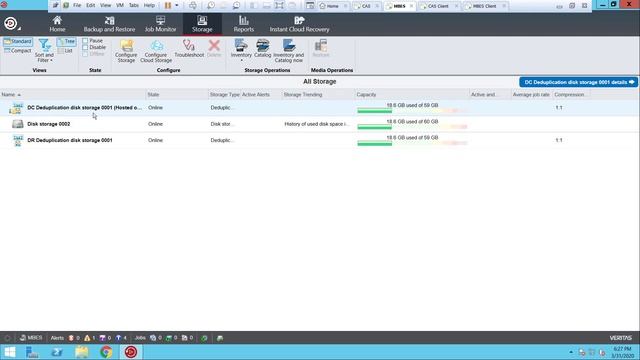Select the Disk storage 0002 row
The width and height of the screenshot is (640, 360).
[320, 124]
